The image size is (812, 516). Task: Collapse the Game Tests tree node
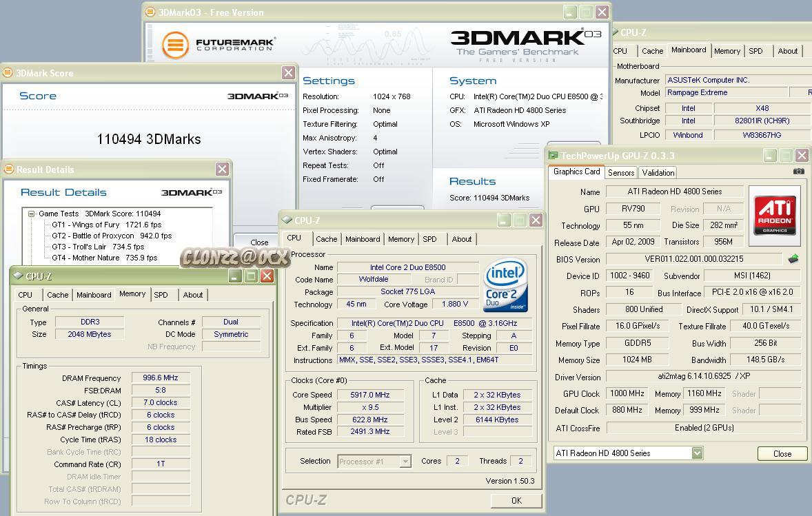click(x=31, y=214)
